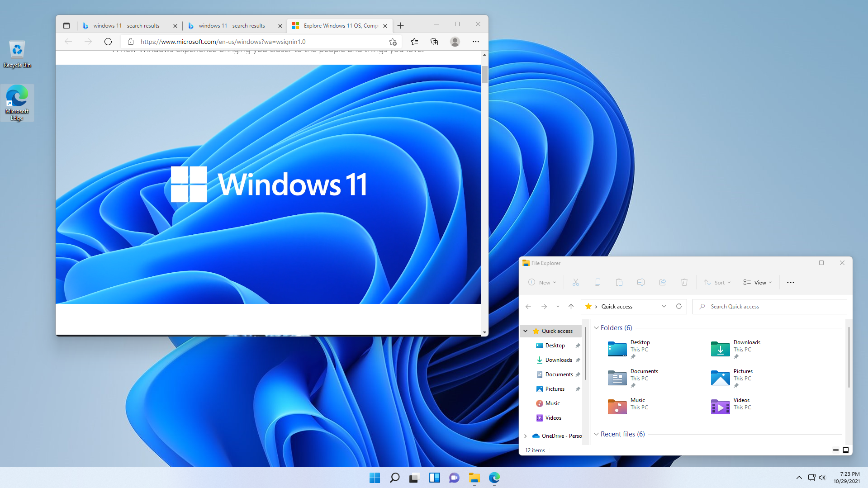The height and width of the screenshot is (488, 868).
Task: Select the Cut icon in File Explorer toolbar
Action: [x=575, y=282]
